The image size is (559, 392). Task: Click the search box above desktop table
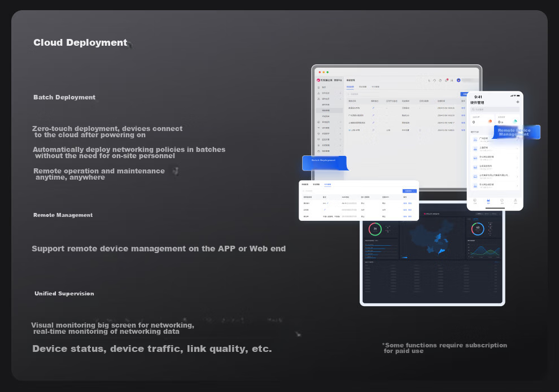pyautogui.click(x=361, y=94)
